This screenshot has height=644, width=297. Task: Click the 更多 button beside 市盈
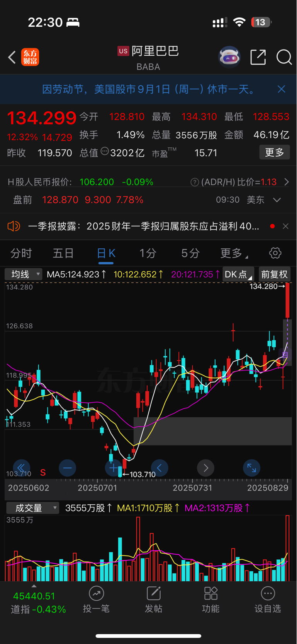275,152
